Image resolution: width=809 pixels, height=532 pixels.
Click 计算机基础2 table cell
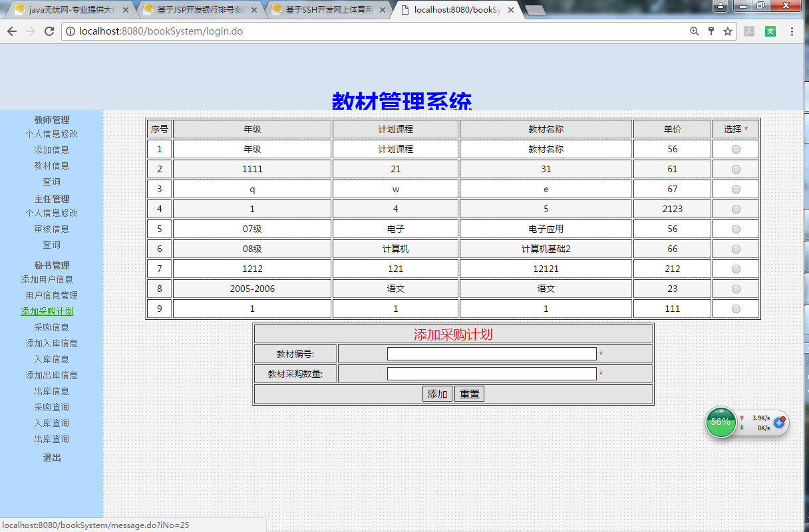(x=546, y=249)
